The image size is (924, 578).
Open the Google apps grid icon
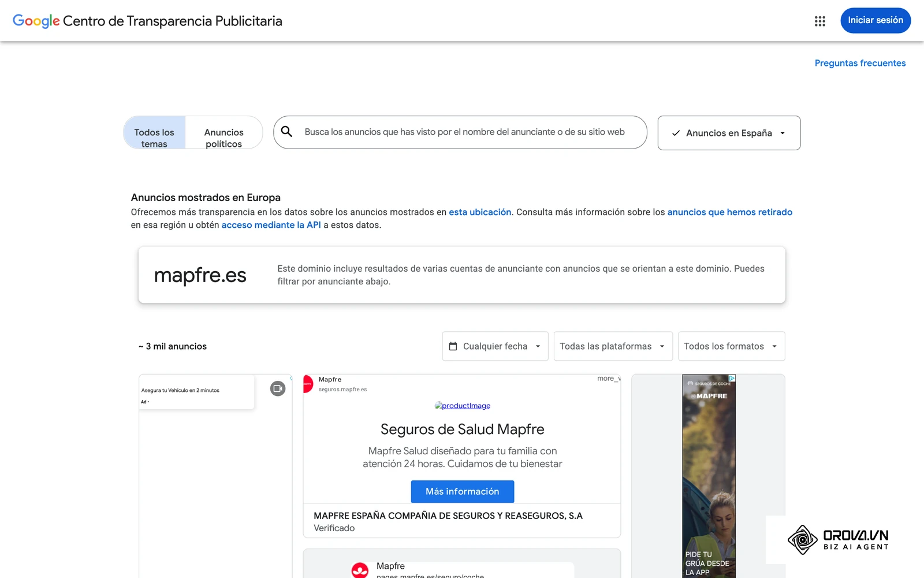pos(820,21)
